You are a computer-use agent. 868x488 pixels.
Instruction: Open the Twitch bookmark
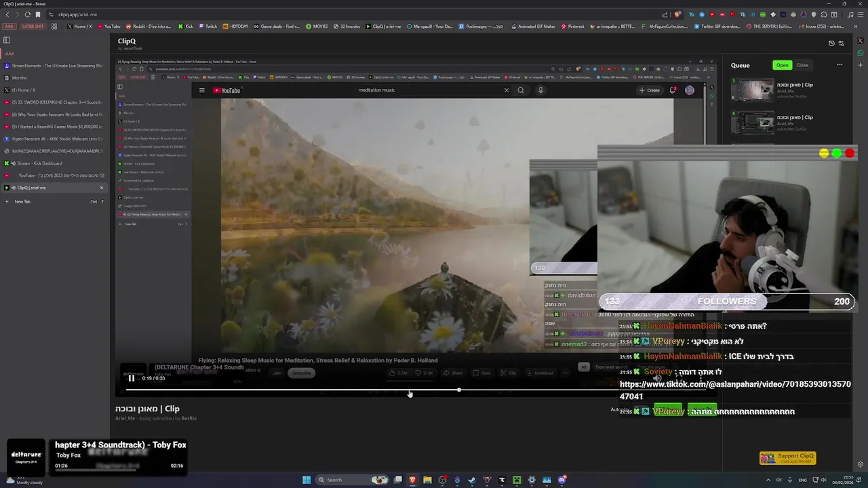208,26
